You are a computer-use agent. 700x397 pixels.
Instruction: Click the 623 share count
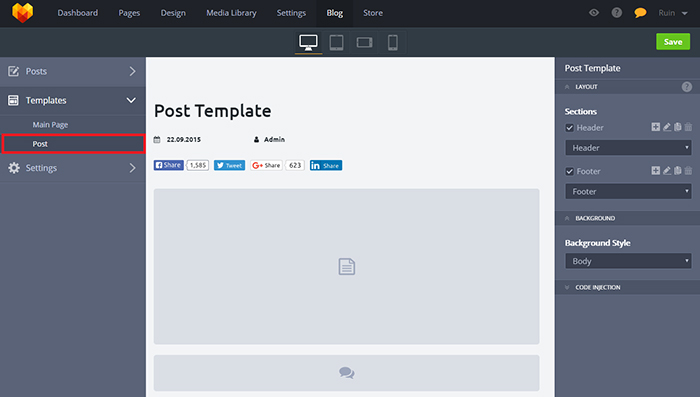[295, 165]
